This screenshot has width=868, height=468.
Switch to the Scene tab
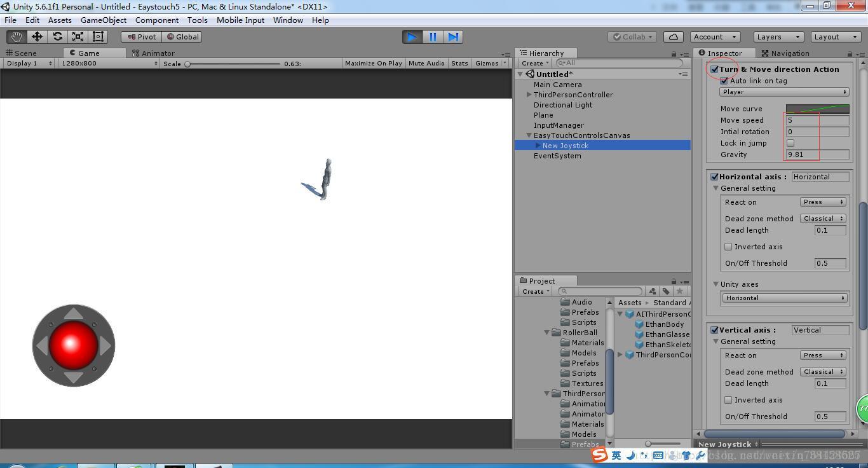tap(22, 53)
